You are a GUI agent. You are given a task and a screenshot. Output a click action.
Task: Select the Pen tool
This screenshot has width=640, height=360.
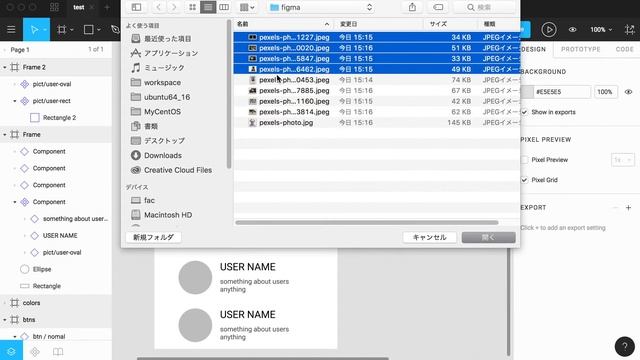coord(115,29)
